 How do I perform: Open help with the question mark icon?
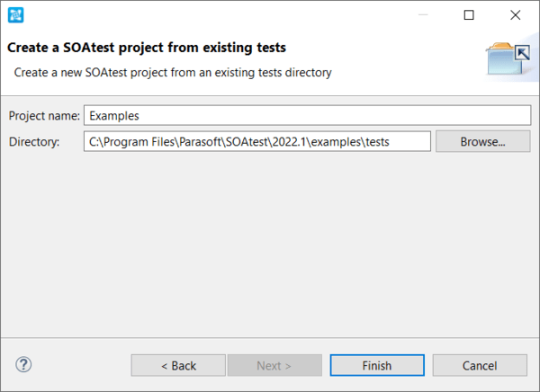24,364
